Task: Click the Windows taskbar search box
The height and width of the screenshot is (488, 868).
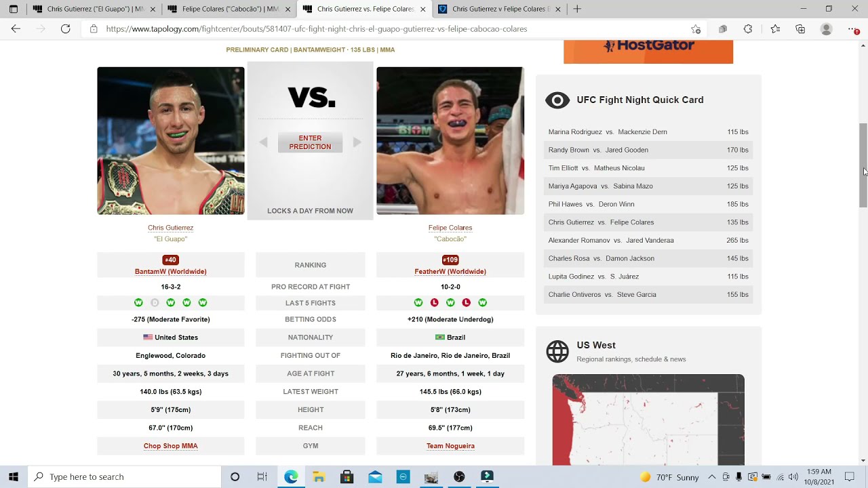Action: tap(124, 476)
